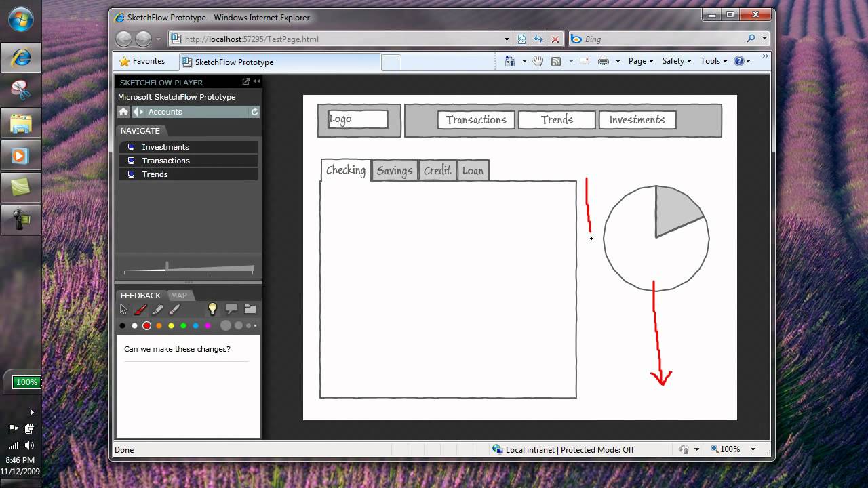The image size is (868, 488).
Task: Click the IE Back button
Action: click(x=123, y=39)
